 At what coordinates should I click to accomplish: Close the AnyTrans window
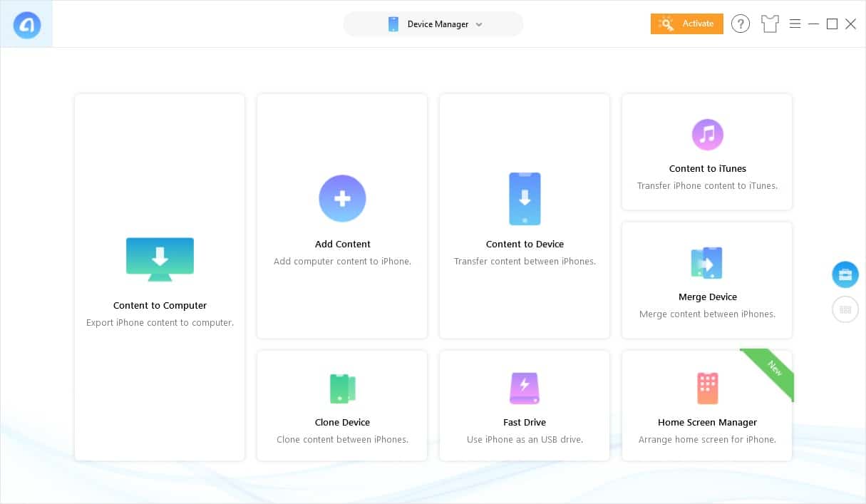850,24
